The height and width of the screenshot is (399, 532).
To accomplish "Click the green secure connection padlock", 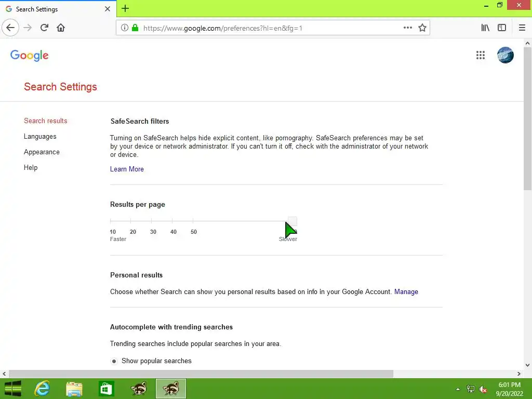I will 135,28.
